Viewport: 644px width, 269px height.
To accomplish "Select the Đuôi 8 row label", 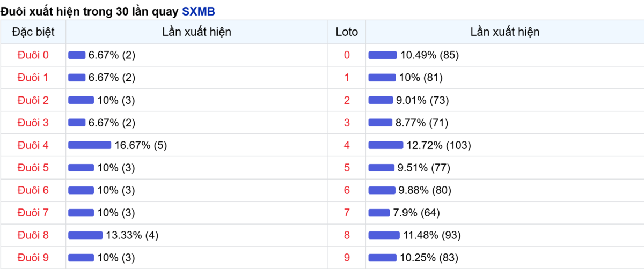I will pos(33,235).
